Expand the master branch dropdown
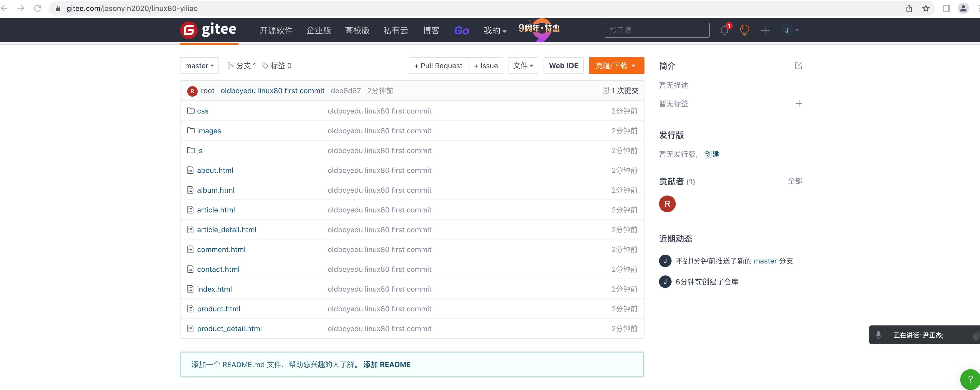 point(199,66)
